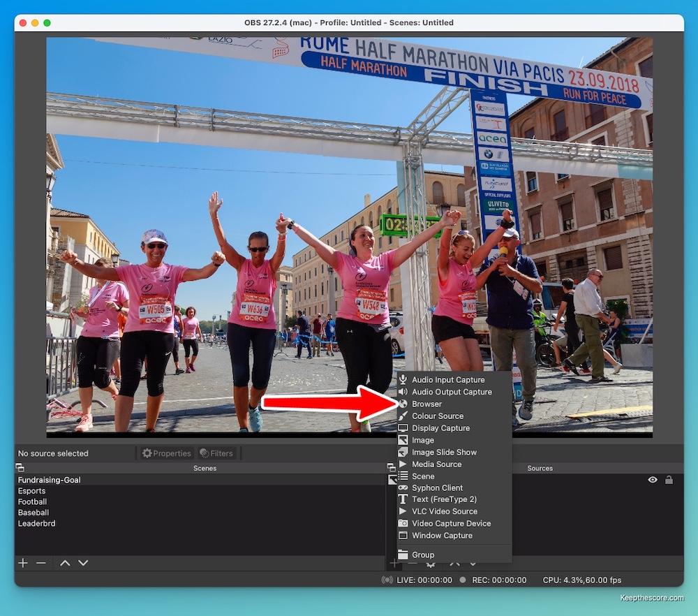Toggle source visibility eye icon
698x616 pixels.
pos(653,480)
